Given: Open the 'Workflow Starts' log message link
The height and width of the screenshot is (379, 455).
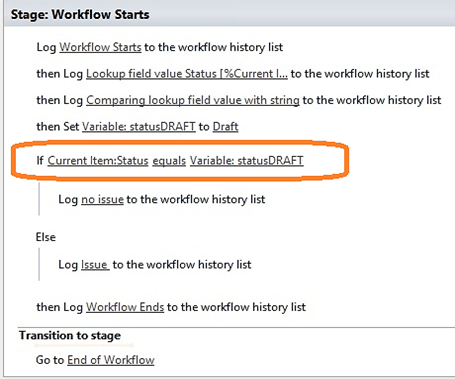Looking at the screenshot, I should click(x=100, y=47).
